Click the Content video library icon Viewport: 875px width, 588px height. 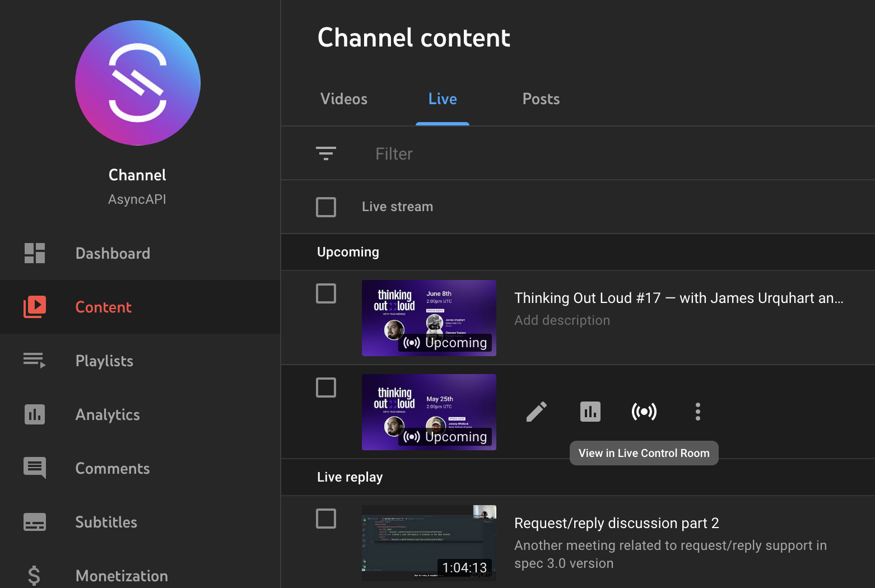(35, 307)
